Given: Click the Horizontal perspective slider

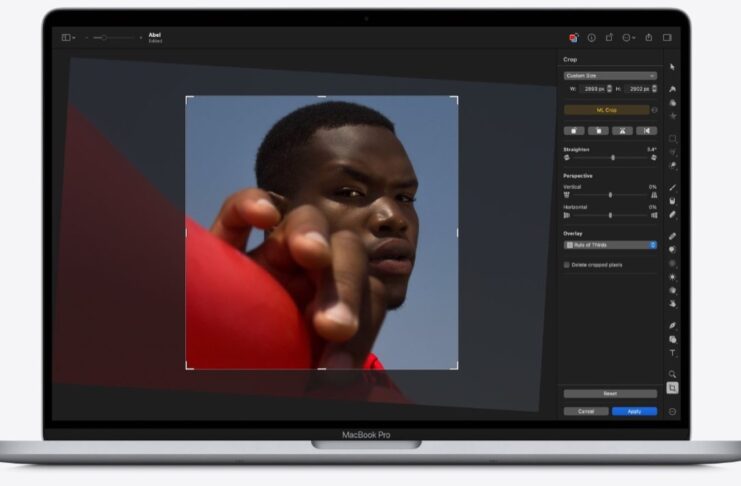Looking at the screenshot, I should click(x=610, y=215).
